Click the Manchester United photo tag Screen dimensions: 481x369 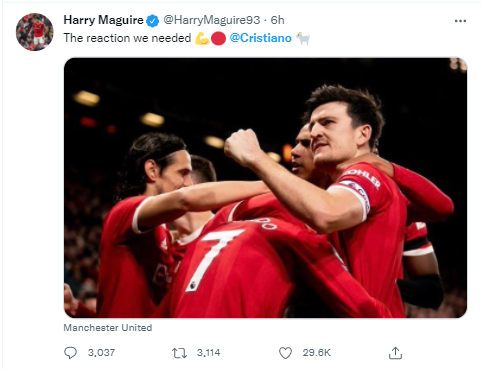tap(108, 328)
